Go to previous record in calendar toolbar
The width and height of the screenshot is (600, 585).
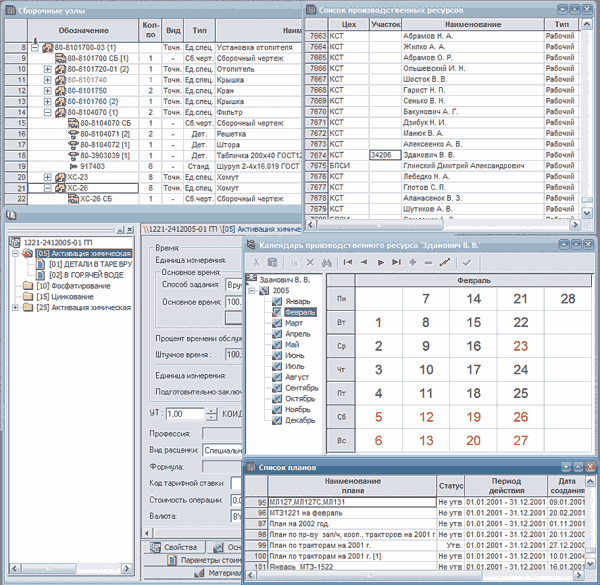pyautogui.click(x=364, y=262)
